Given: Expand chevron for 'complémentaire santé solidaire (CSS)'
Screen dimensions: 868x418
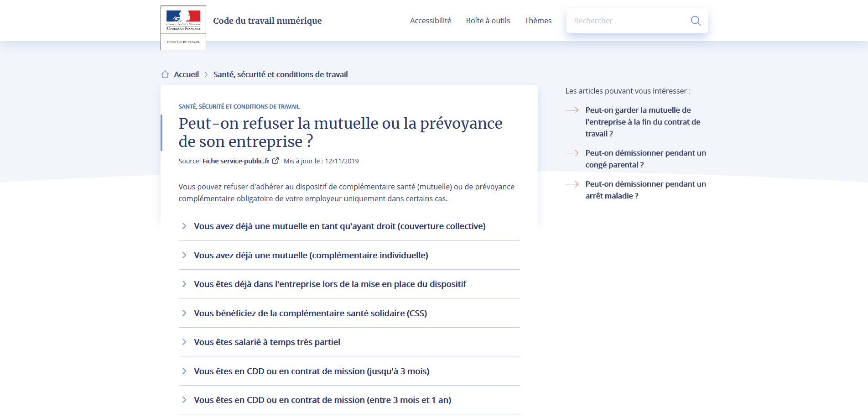Looking at the screenshot, I should pyautogui.click(x=184, y=313).
